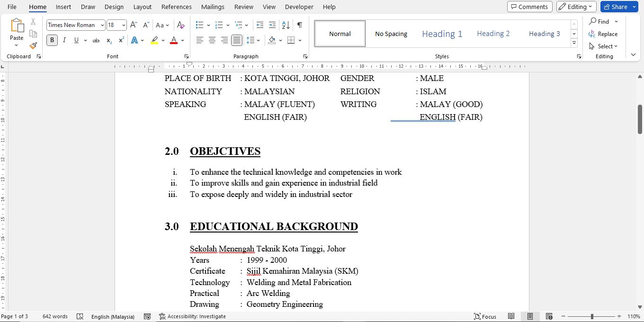
Task: Apply strikethrough formatting icon
Action: pos(96,41)
